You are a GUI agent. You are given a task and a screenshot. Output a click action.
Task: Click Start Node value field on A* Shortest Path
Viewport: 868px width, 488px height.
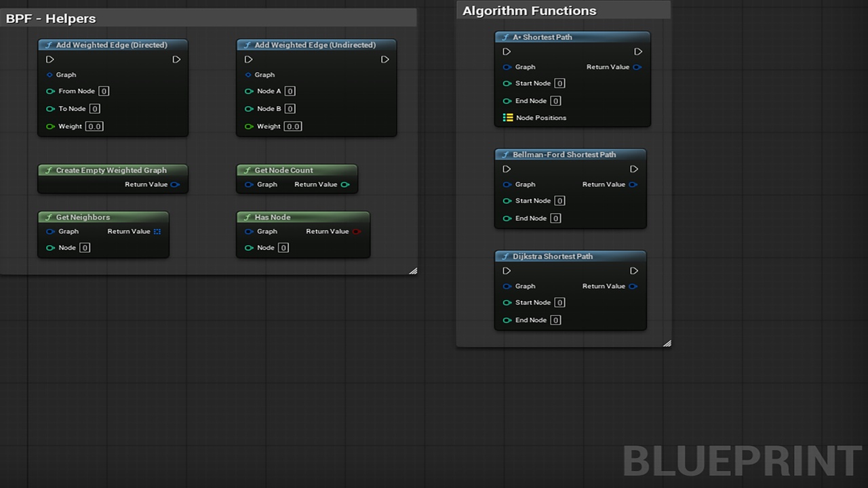point(559,83)
